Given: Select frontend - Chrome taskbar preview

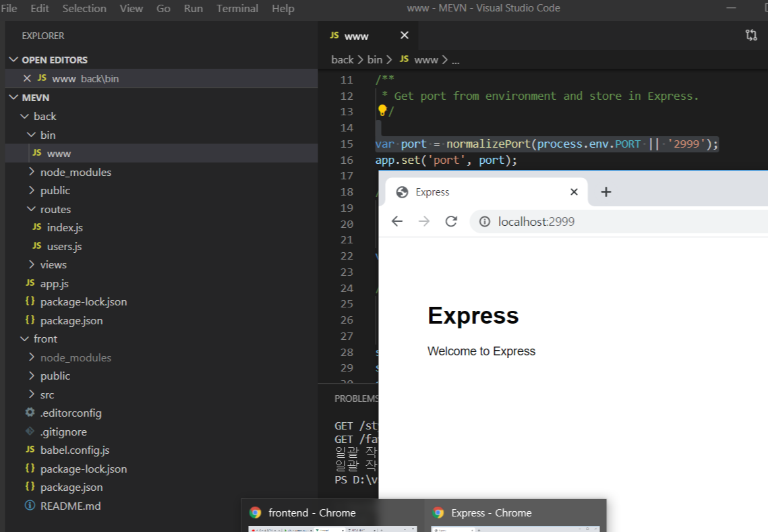Looking at the screenshot, I should (x=332, y=516).
